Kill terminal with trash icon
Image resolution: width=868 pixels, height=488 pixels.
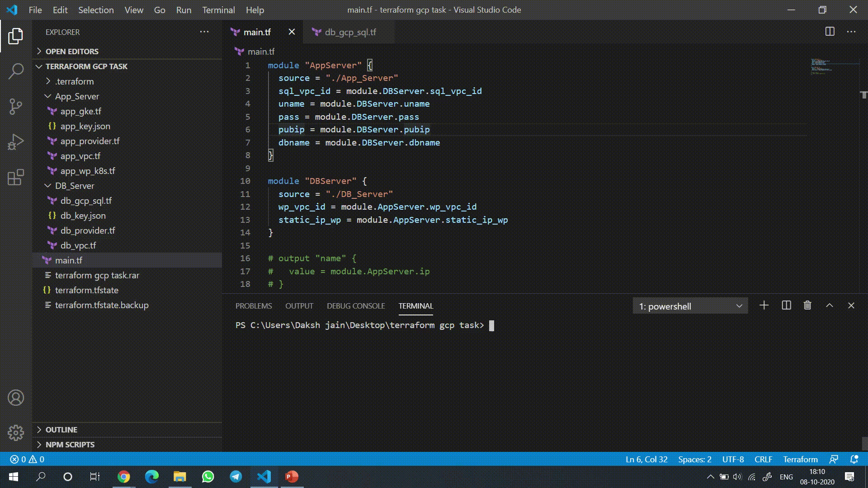807,305
